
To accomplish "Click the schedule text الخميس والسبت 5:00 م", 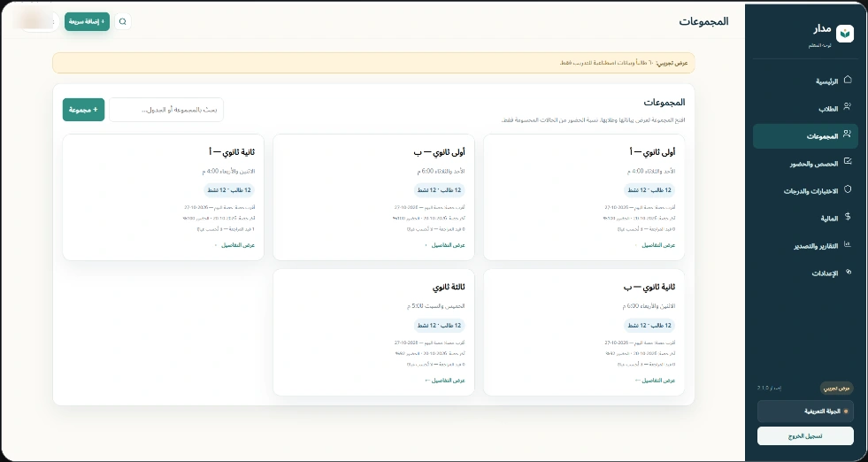I will (x=436, y=305).
